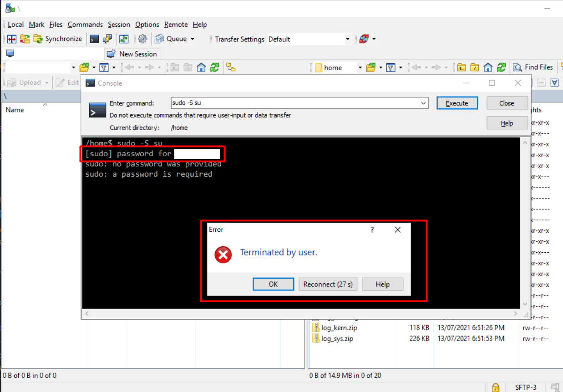Image resolution: width=563 pixels, height=392 pixels.
Task: Click the lock icon in status bar
Action: pos(496,387)
